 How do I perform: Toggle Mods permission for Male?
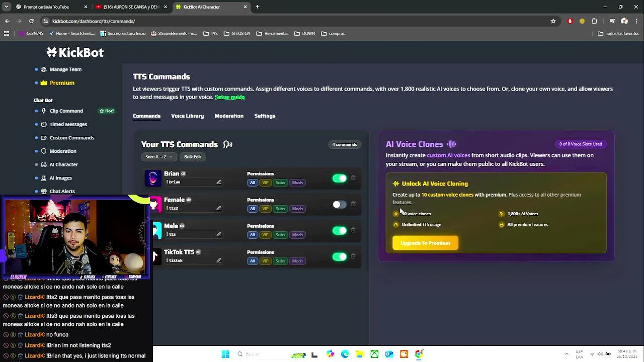click(297, 235)
